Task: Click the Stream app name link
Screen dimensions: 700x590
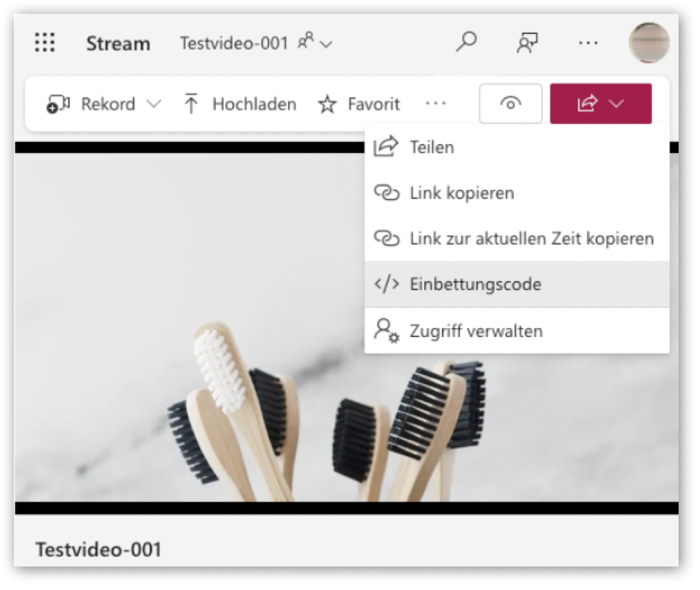Action: [x=118, y=43]
